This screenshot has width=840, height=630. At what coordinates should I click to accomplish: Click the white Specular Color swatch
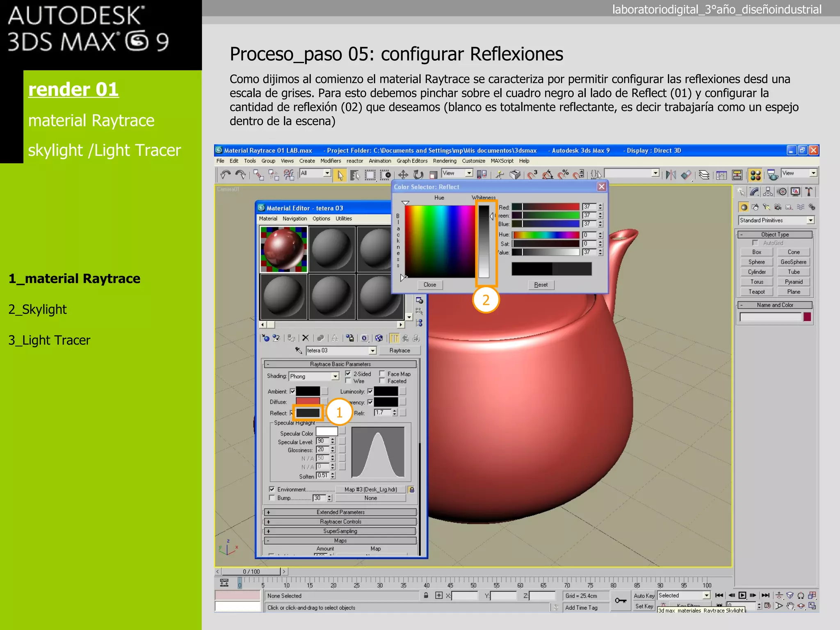tap(327, 431)
